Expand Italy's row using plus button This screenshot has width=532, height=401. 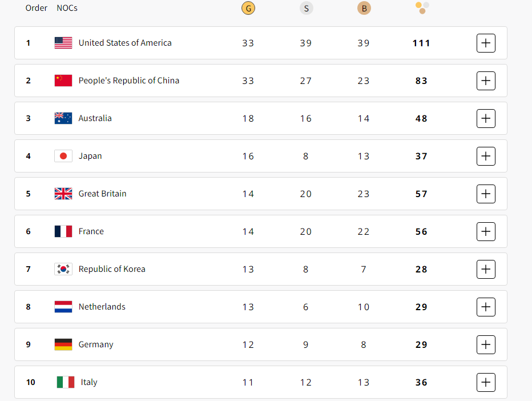coord(486,382)
